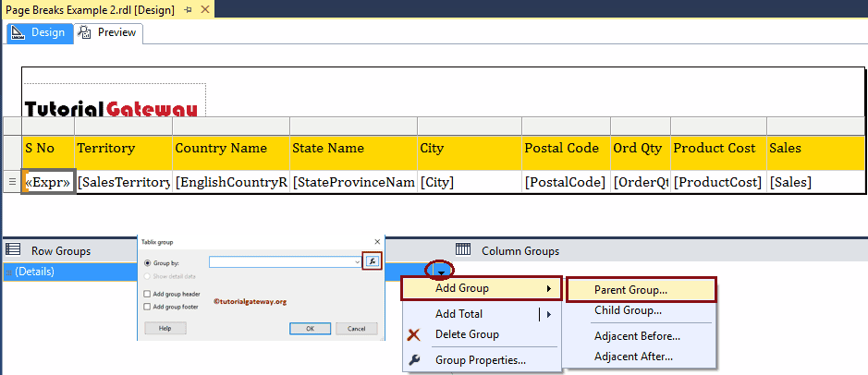Image resolution: width=868 pixels, height=375 pixels.
Task: Close the Tablix group dialog
Action: [376, 241]
